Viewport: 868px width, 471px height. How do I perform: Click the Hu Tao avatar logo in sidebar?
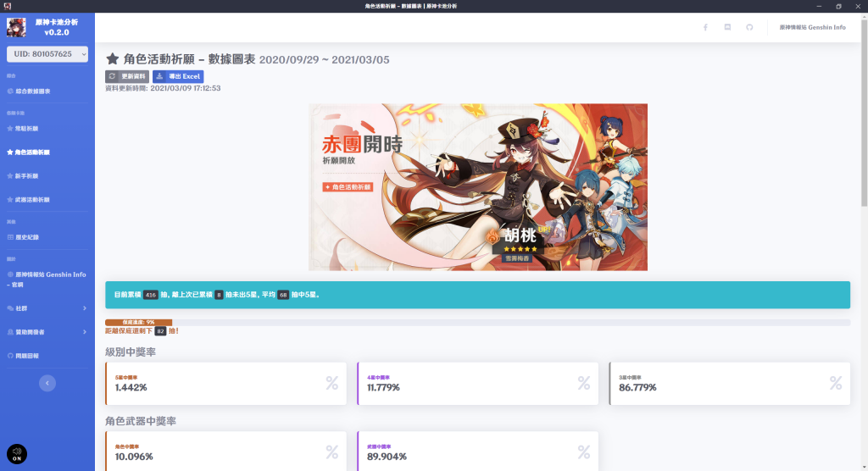pyautogui.click(x=16, y=27)
